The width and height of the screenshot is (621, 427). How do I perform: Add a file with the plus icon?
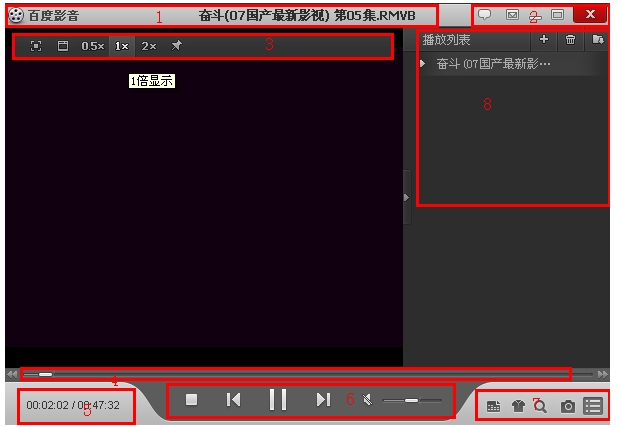tap(544, 40)
